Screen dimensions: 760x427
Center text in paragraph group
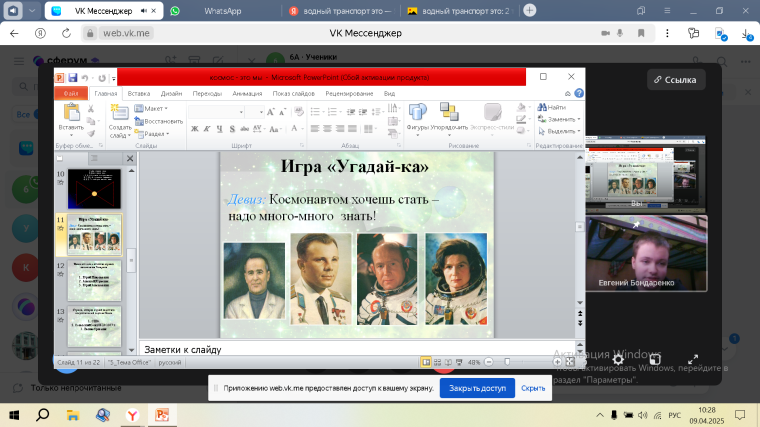[x=328, y=128]
